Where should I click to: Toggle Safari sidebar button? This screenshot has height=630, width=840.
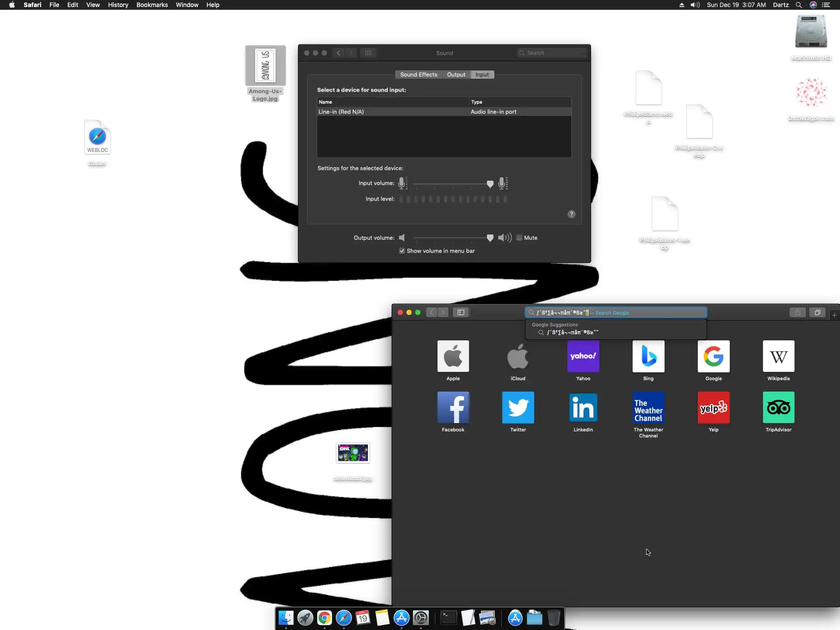[x=461, y=312]
